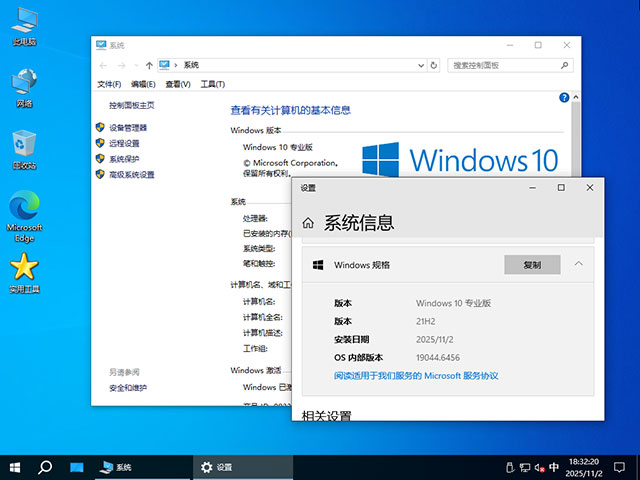
Task: Open the 编辑(E) menu
Action: pyautogui.click(x=143, y=84)
